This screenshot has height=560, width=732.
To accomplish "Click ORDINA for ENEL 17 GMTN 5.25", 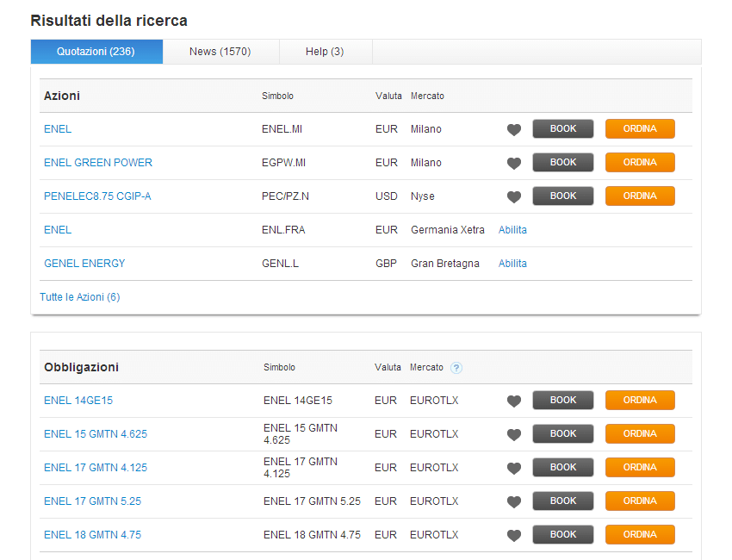I will 640,501.
